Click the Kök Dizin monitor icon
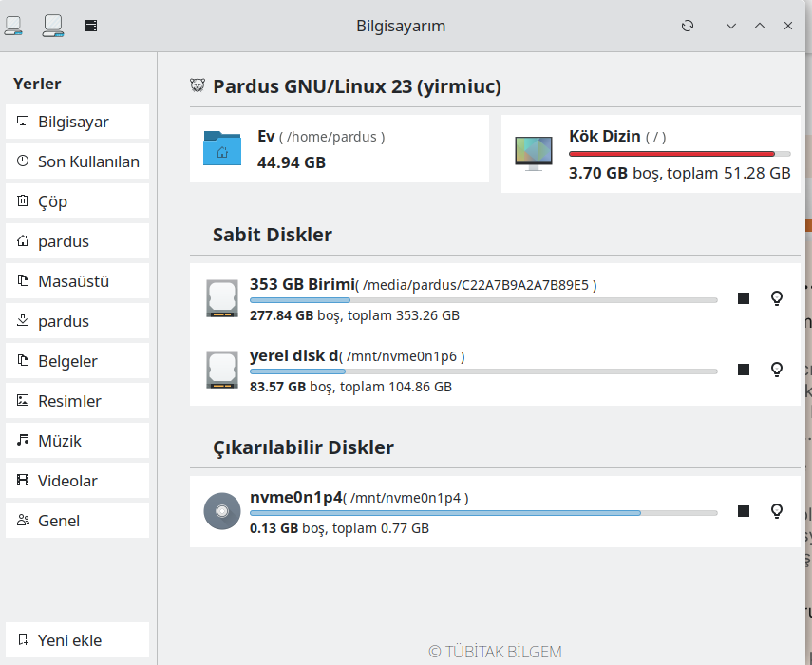Viewport: 812px width, 665px height. (x=534, y=152)
